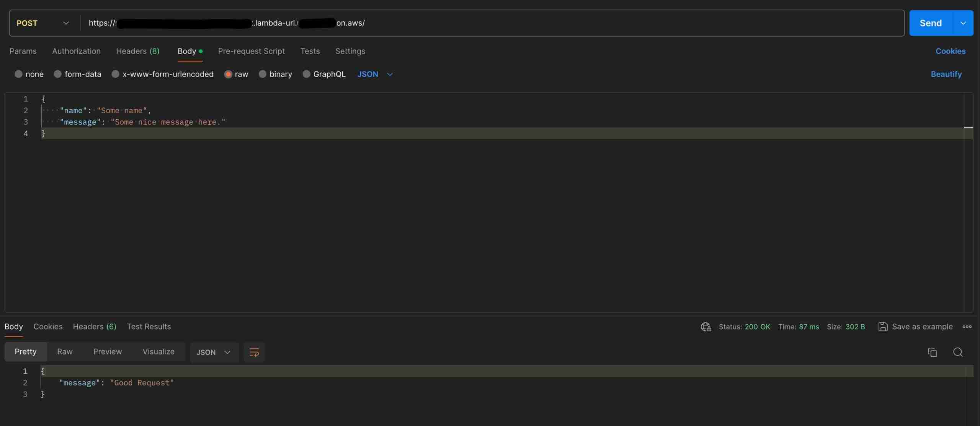980x426 pixels.
Task: Open the Send button dropdown arrow
Action: click(x=963, y=23)
